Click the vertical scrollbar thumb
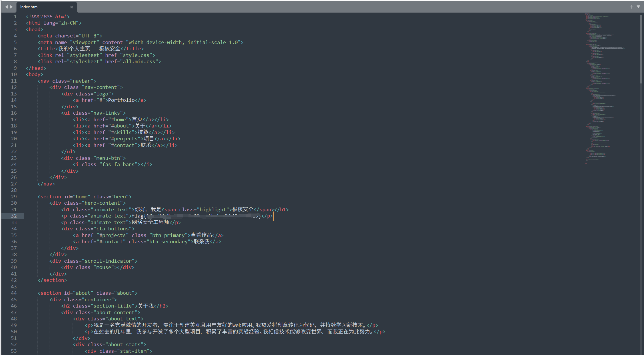 pos(641,49)
